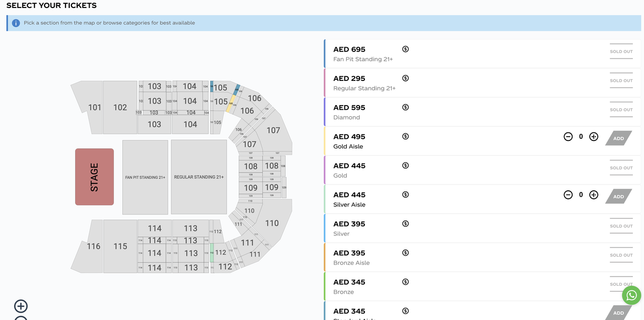
Task: Open price details icon for Regular Standing 21+
Action: (x=405, y=78)
